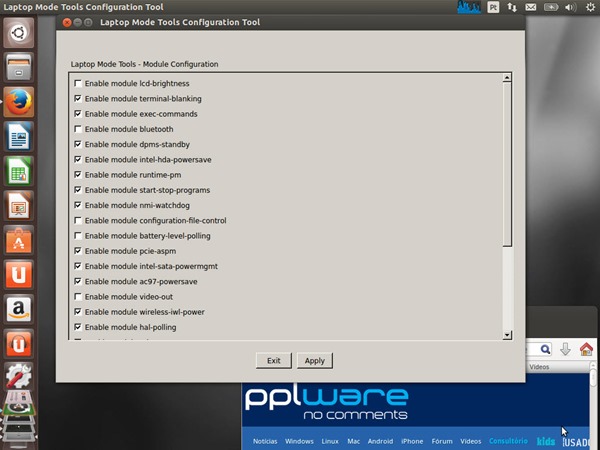Click the system monitor graph indicator

point(469,7)
